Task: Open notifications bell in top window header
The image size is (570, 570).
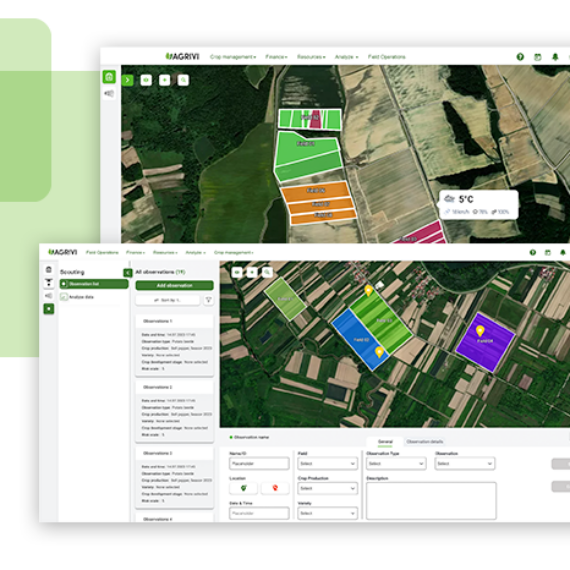Action: [555, 57]
